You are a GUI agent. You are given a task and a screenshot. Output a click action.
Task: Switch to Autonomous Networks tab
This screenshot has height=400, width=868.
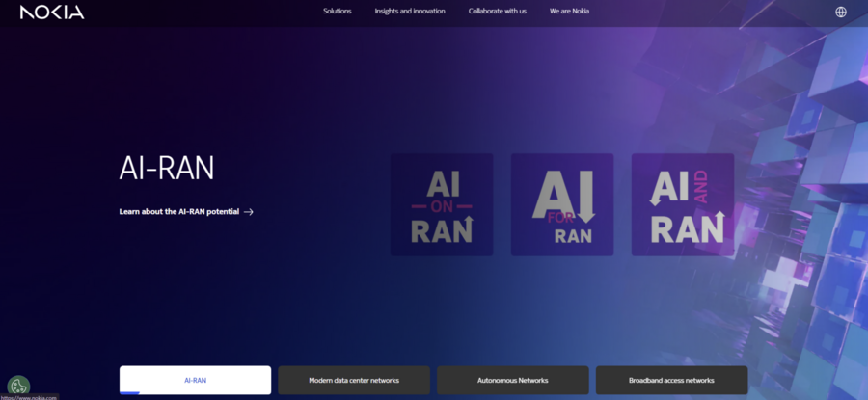pos(513,380)
